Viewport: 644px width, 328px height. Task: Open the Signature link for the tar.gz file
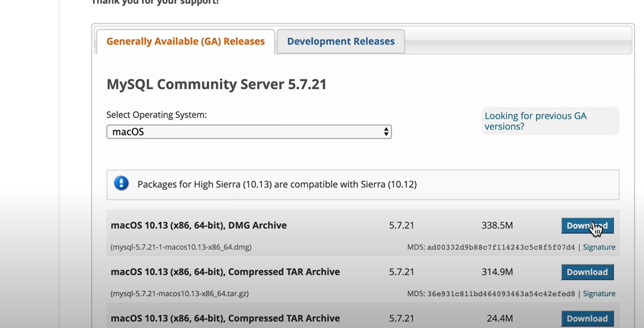point(599,294)
